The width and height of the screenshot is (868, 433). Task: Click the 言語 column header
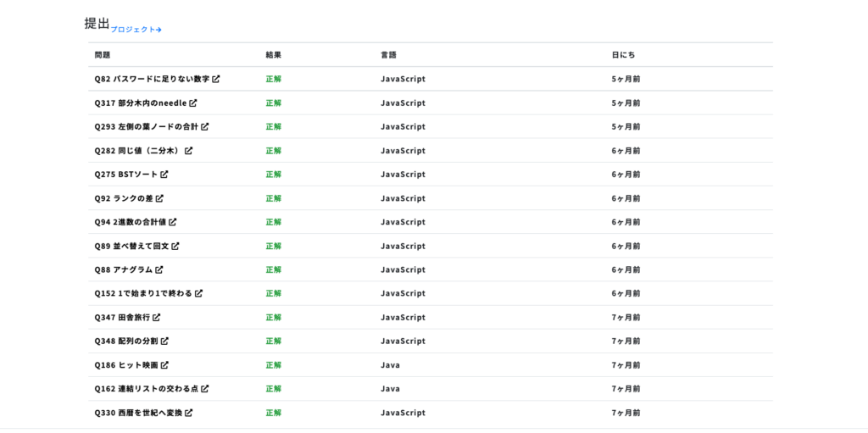tap(388, 55)
